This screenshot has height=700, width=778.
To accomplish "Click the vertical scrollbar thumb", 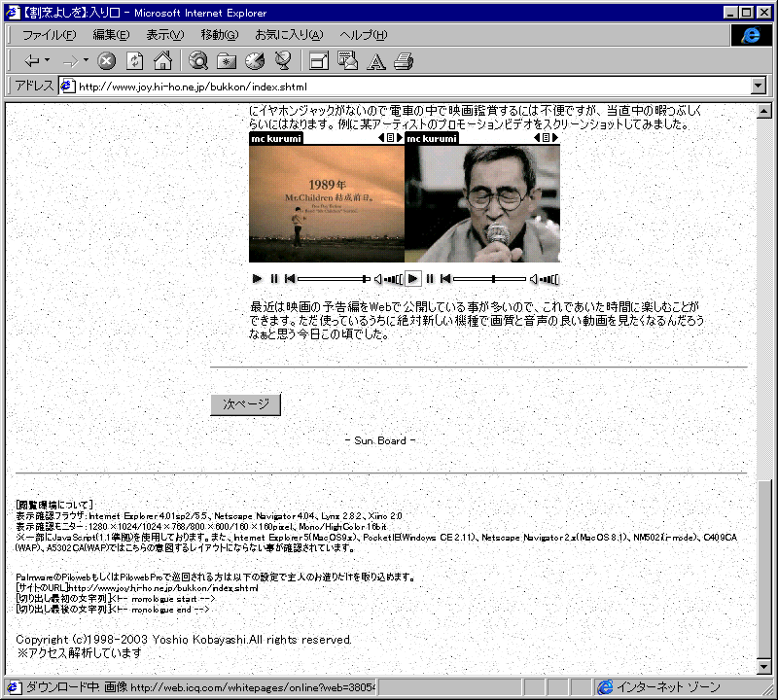I will pyautogui.click(x=764, y=570).
